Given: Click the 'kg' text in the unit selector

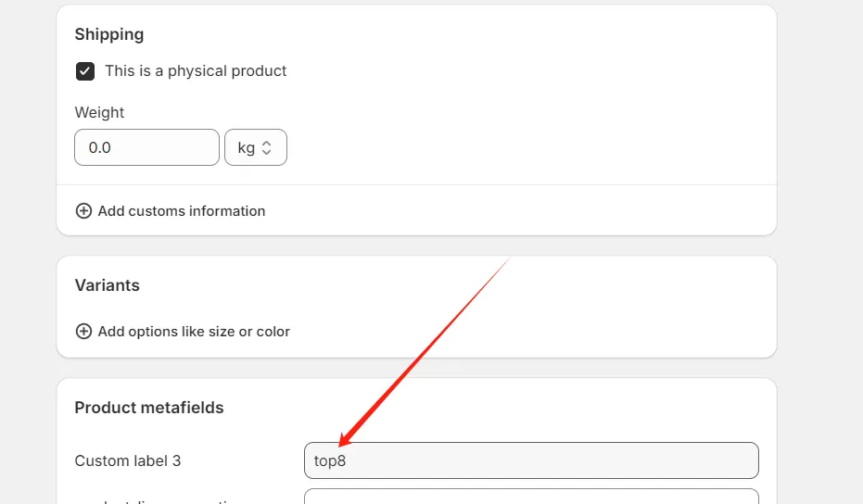Looking at the screenshot, I should (246, 147).
